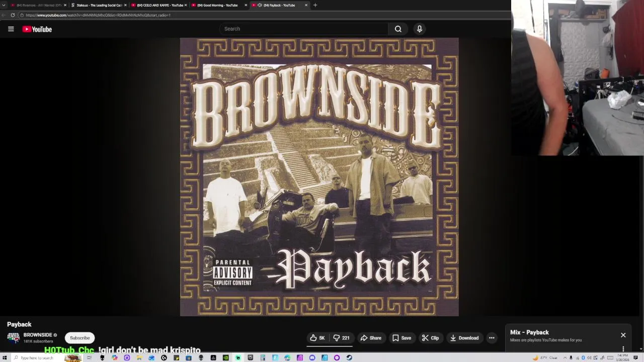Viewport: 644px width, 362px height.
Task: Switch to Stake.us browser tab
Action: pyautogui.click(x=99, y=5)
